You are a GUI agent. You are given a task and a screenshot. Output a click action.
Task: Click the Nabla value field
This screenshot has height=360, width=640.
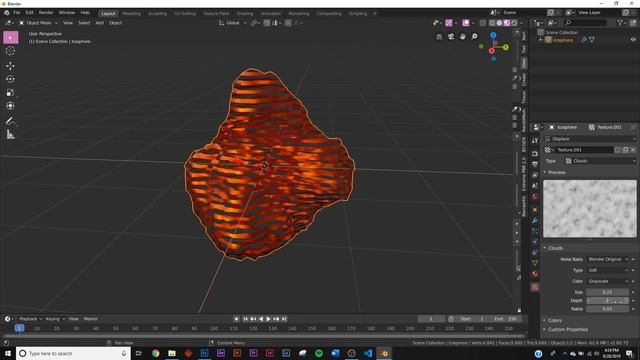607,309
